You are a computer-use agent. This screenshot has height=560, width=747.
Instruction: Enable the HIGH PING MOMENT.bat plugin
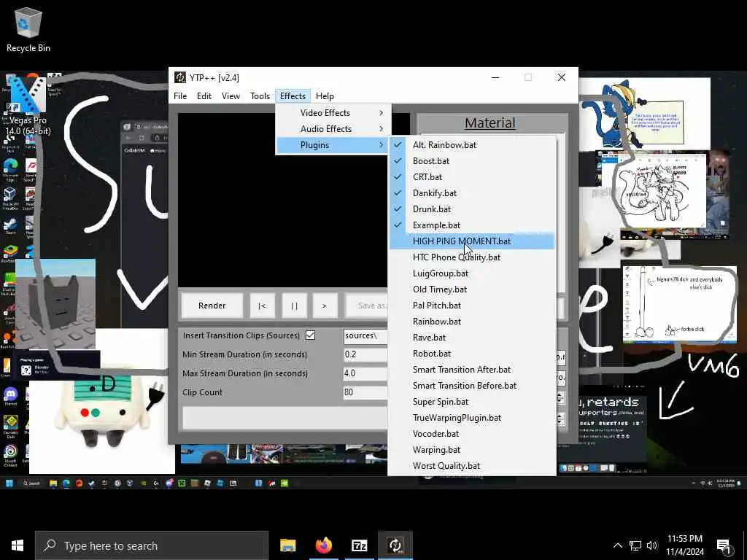coord(472,241)
